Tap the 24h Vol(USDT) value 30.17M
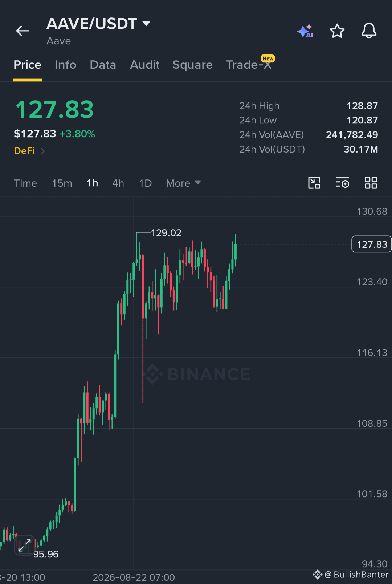 click(361, 149)
